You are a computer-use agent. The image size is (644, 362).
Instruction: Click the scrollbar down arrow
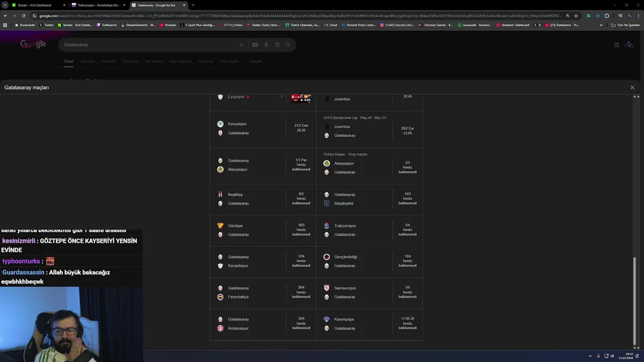point(635,348)
